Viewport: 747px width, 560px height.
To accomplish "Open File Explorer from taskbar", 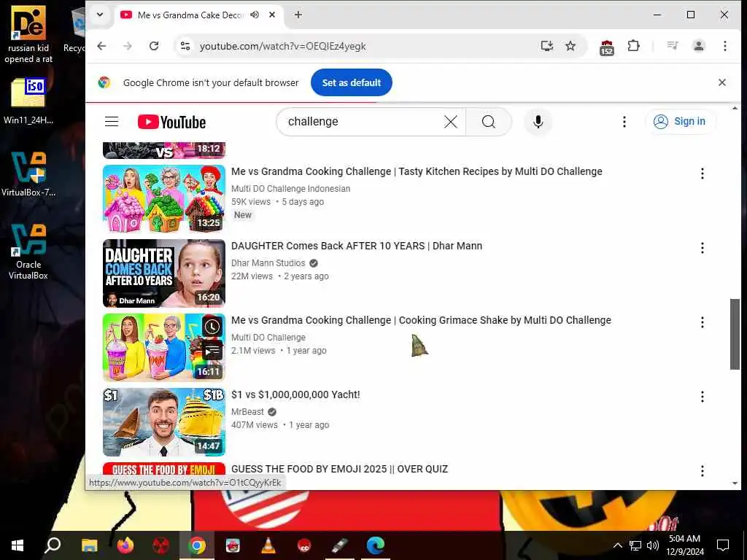I will point(90,545).
